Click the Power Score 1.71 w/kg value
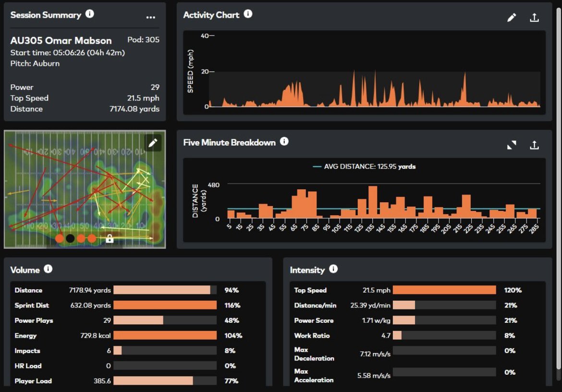This screenshot has width=562, height=392. click(376, 320)
